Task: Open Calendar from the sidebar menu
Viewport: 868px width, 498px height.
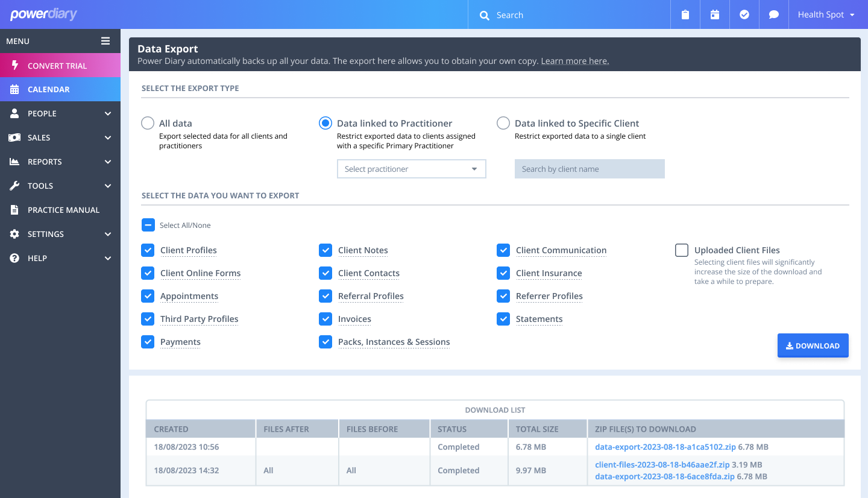Action: click(48, 89)
